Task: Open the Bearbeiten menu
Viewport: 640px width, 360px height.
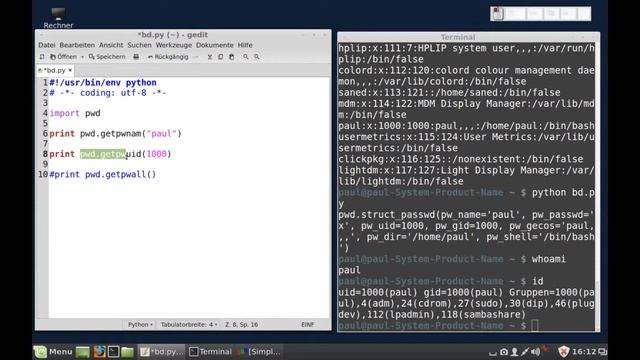Action: click(77, 45)
